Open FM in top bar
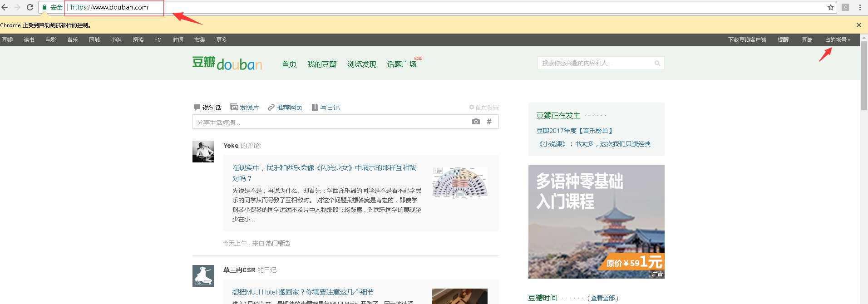Screen dimensions: 868x304 point(158,40)
